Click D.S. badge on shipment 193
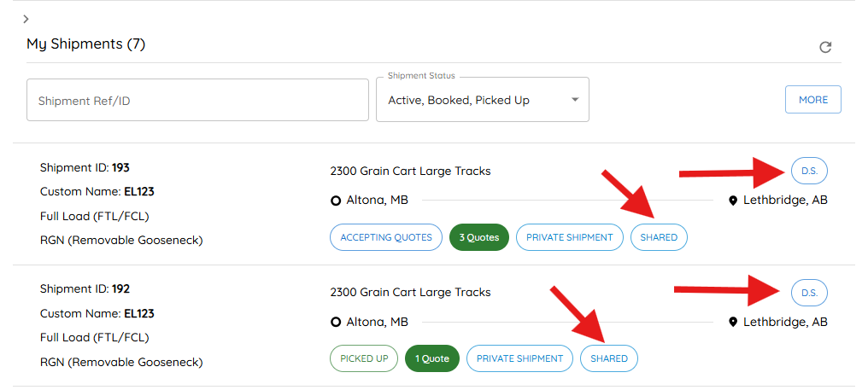This screenshot has width=868, height=390. (x=809, y=171)
